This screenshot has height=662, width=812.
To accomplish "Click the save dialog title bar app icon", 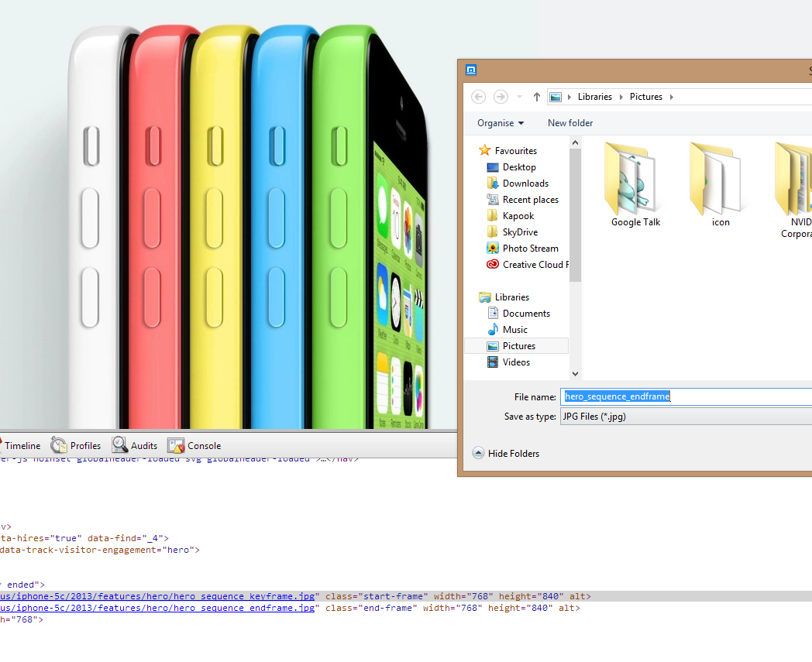I will 471,70.
